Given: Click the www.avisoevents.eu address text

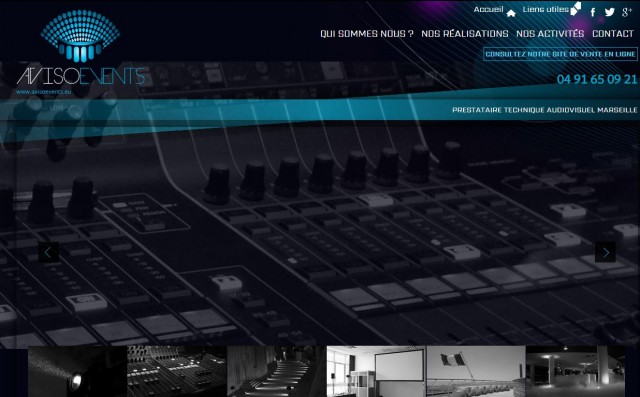Looking at the screenshot, I should point(44,92).
